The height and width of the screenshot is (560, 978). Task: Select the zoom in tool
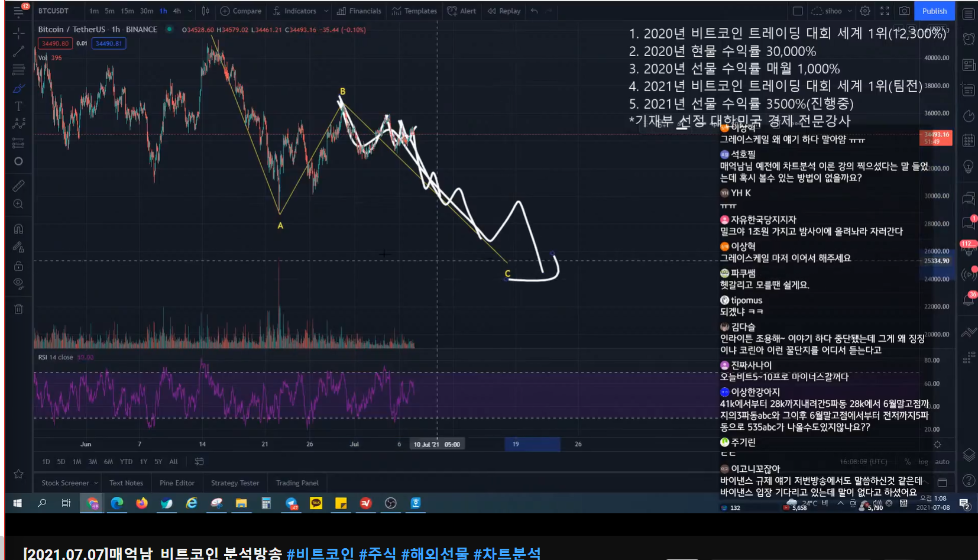click(x=18, y=204)
